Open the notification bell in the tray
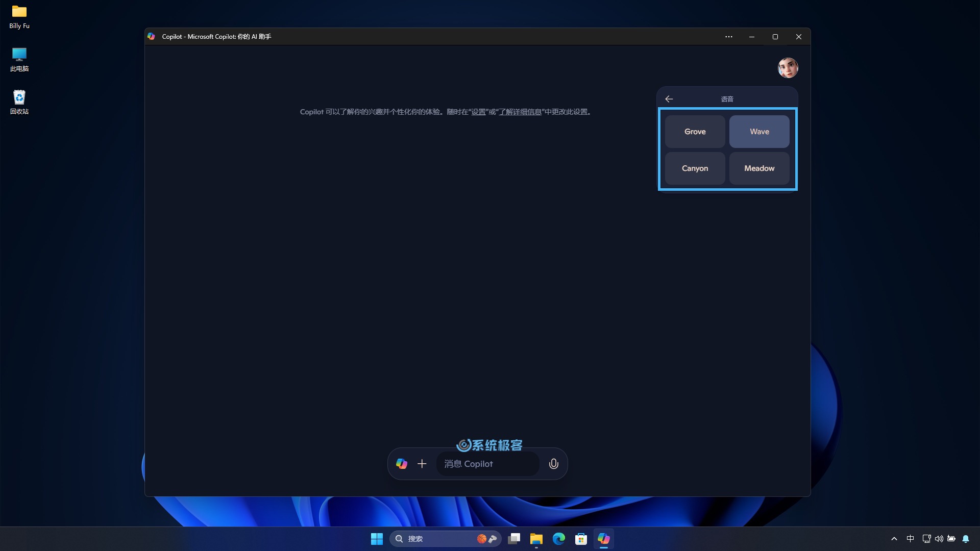The height and width of the screenshot is (551, 980). [966, 539]
